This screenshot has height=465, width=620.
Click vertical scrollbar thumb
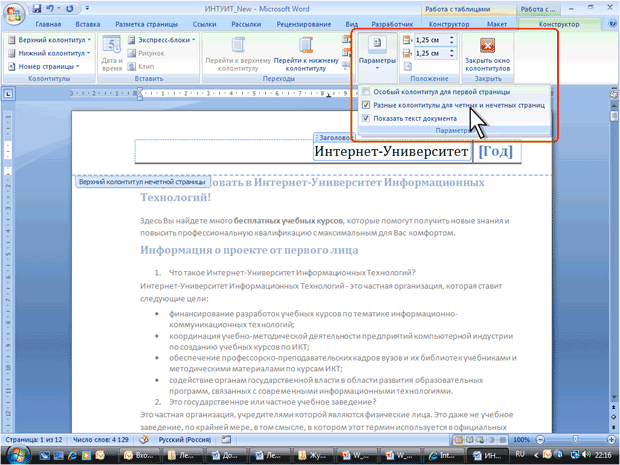click(x=614, y=116)
